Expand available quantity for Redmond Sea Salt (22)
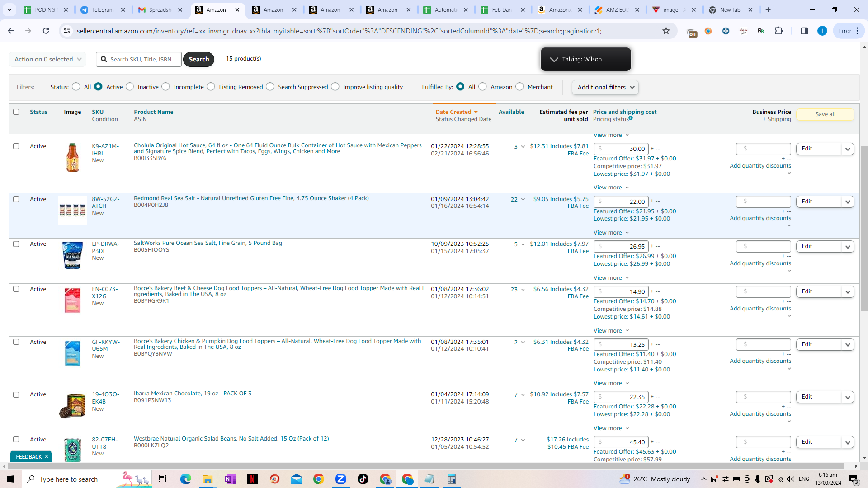The width and height of the screenshot is (868, 488). coord(523,200)
